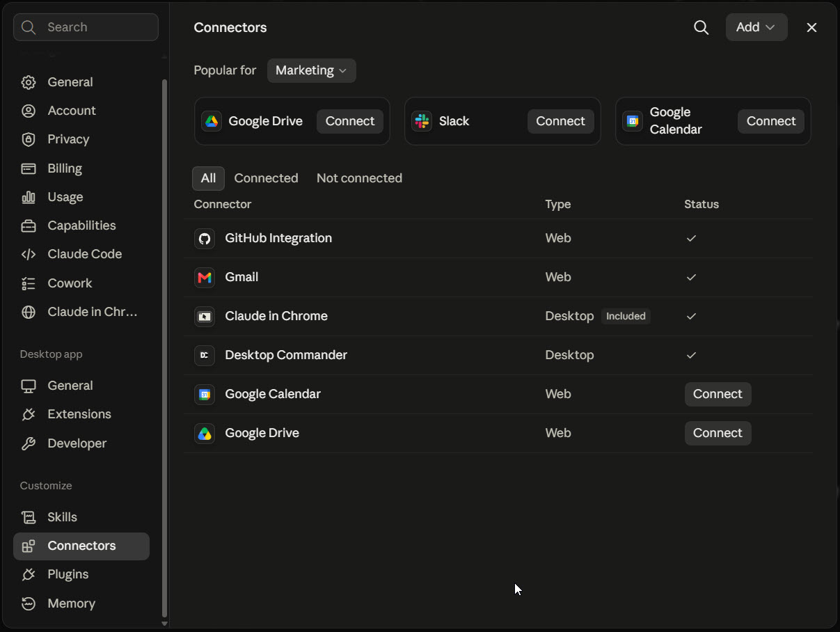The image size is (840, 632).
Task: Click the Gmail connector name
Action: coord(241,277)
